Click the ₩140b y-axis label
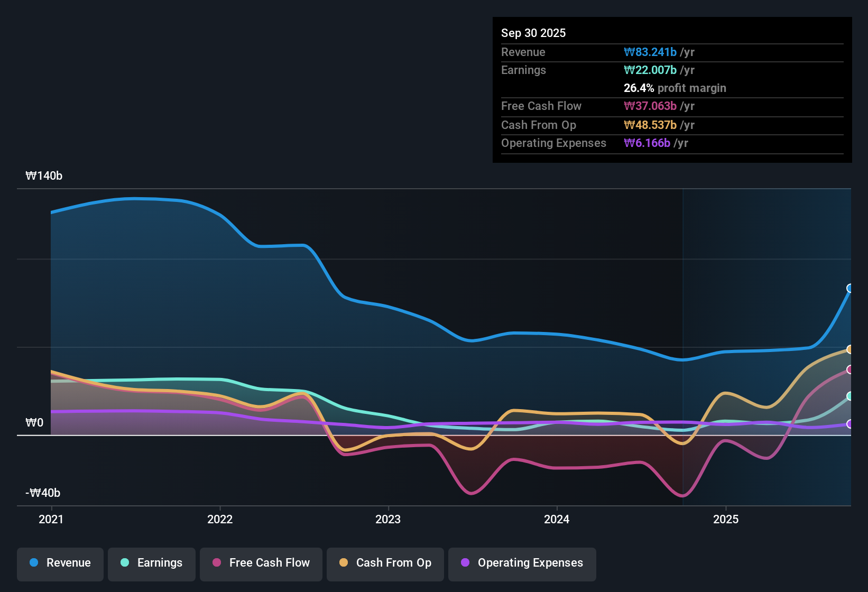The height and width of the screenshot is (592, 868). [44, 176]
